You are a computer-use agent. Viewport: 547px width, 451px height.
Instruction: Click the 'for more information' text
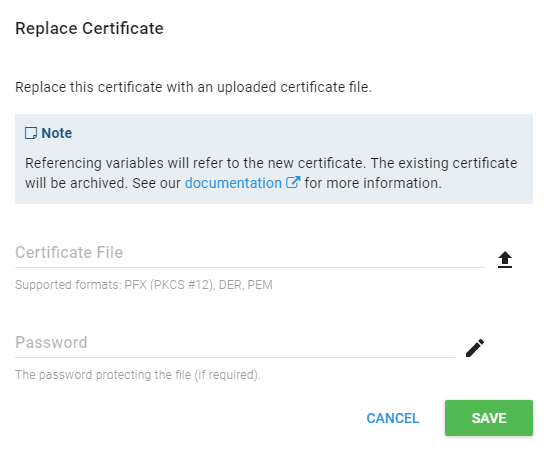(373, 183)
